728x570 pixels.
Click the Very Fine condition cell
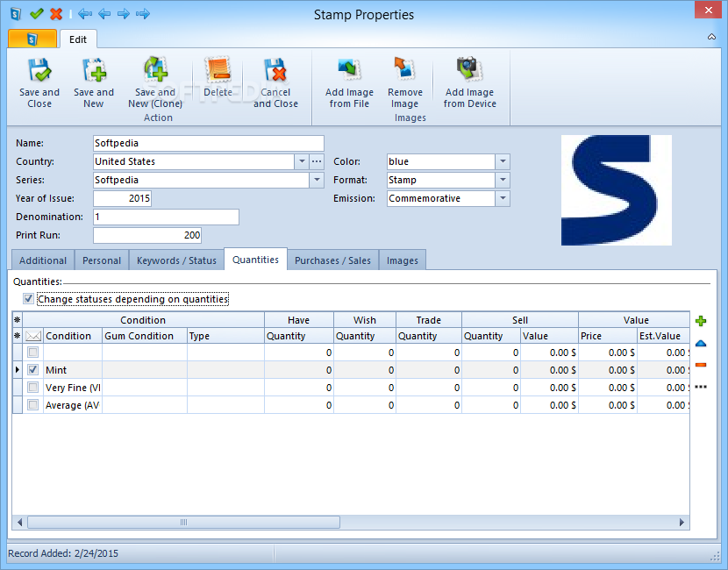73,387
